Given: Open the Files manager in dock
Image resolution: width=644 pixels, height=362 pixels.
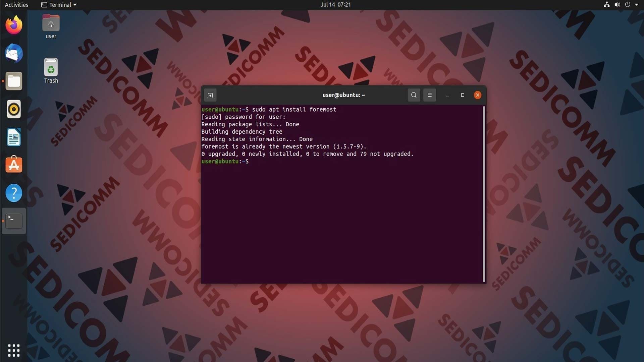Looking at the screenshot, I should 14,81.
